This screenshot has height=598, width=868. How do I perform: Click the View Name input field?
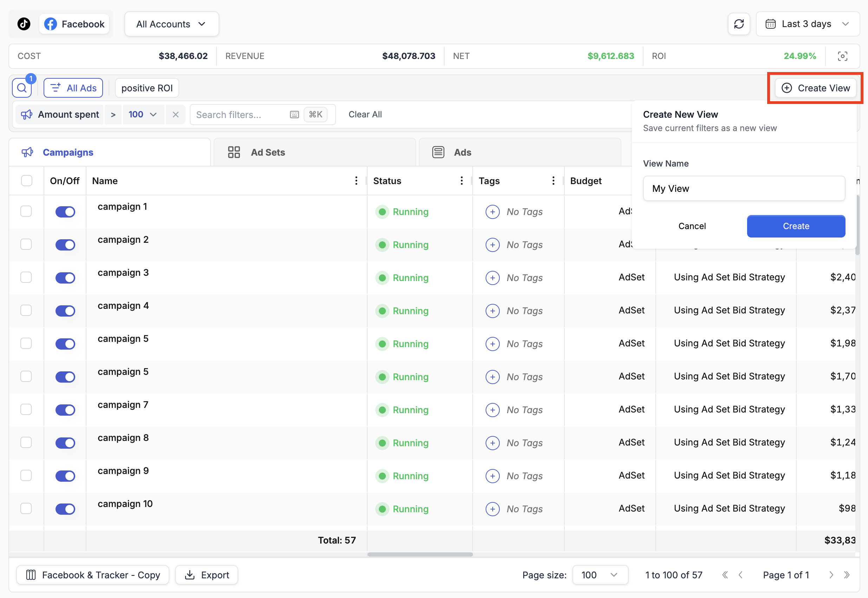(744, 188)
